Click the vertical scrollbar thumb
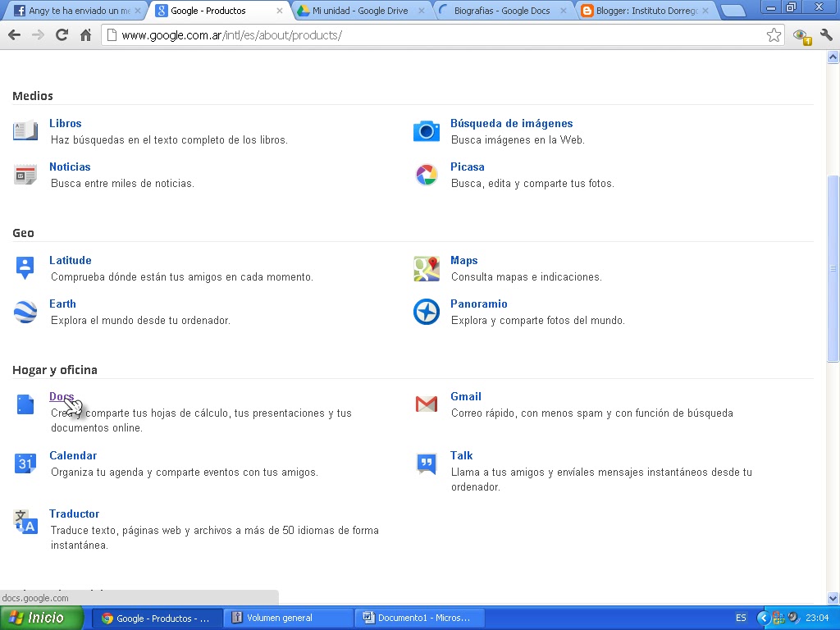840x630 pixels. click(x=833, y=268)
